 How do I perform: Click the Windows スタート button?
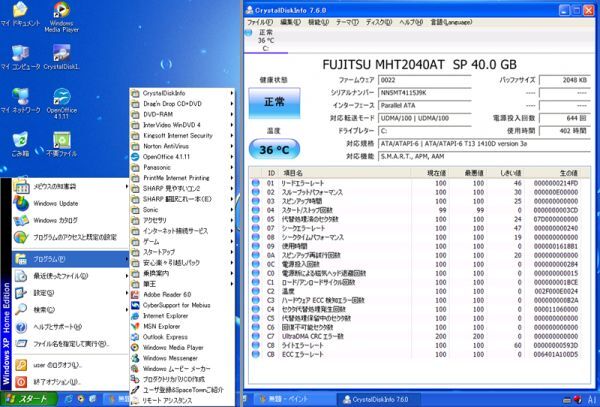click(29, 399)
